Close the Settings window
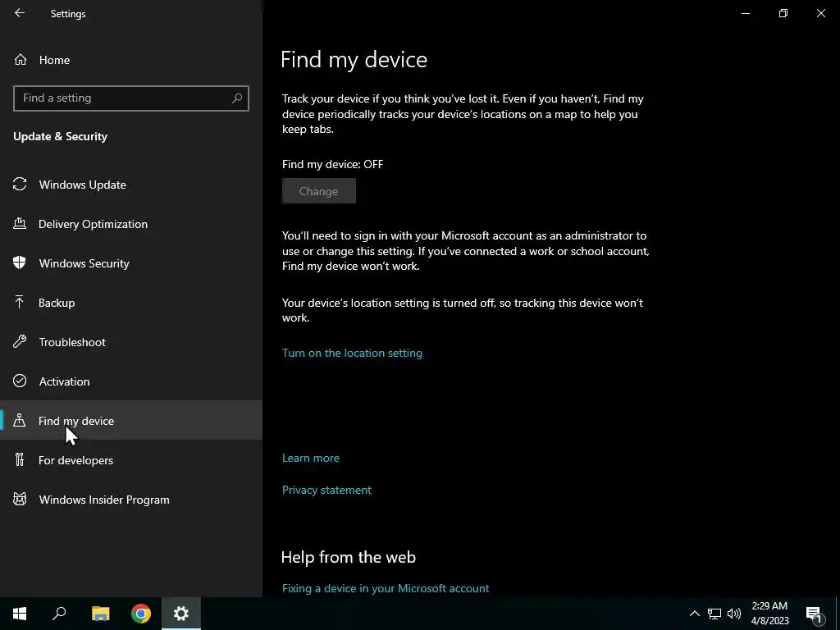The width and height of the screenshot is (840, 630). pyautogui.click(x=820, y=13)
